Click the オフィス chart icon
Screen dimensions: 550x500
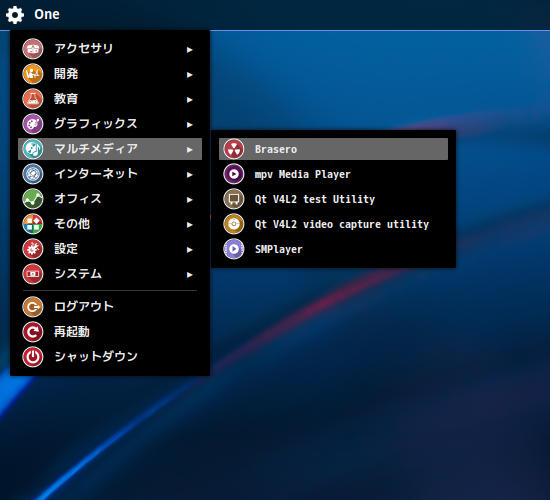[x=33, y=199]
